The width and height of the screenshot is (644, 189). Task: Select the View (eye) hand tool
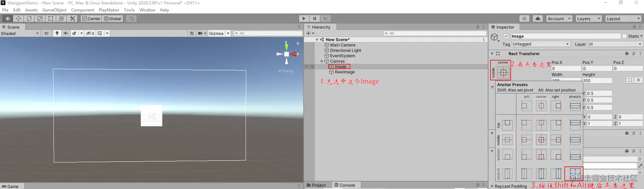coord(7,18)
